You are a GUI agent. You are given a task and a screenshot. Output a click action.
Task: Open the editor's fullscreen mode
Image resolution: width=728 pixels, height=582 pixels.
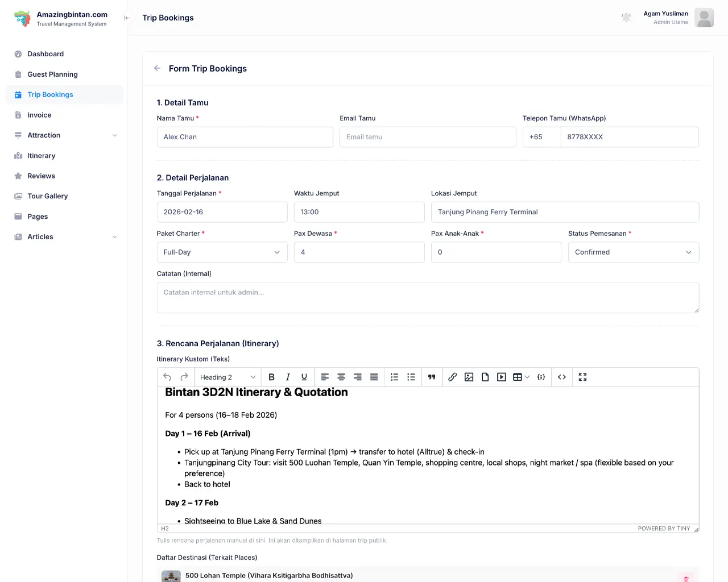pyautogui.click(x=582, y=377)
